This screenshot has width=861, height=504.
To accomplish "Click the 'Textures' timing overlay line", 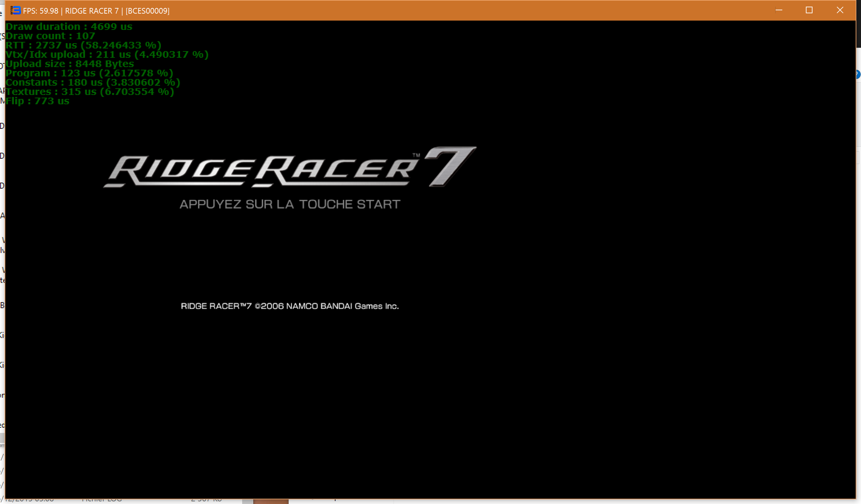I will [89, 92].
